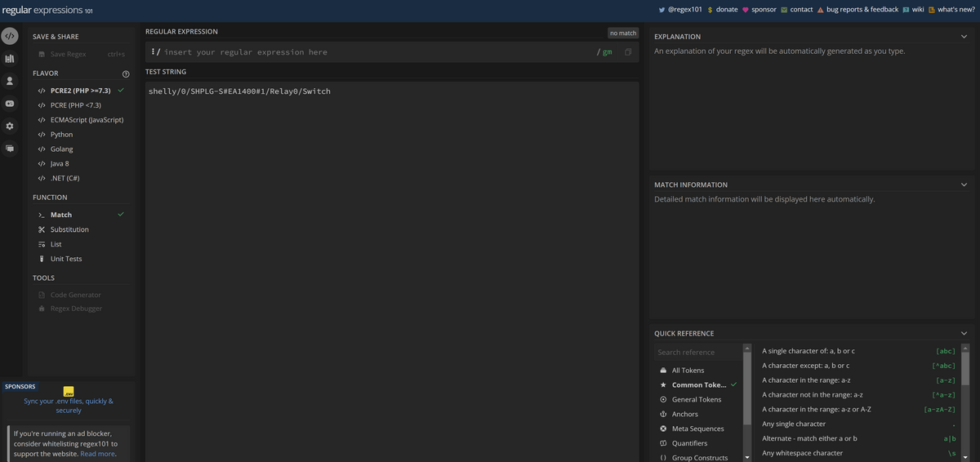Open the settings gear in sidebar
The width and height of the screenshot is (980, 462).
point(10,126)
